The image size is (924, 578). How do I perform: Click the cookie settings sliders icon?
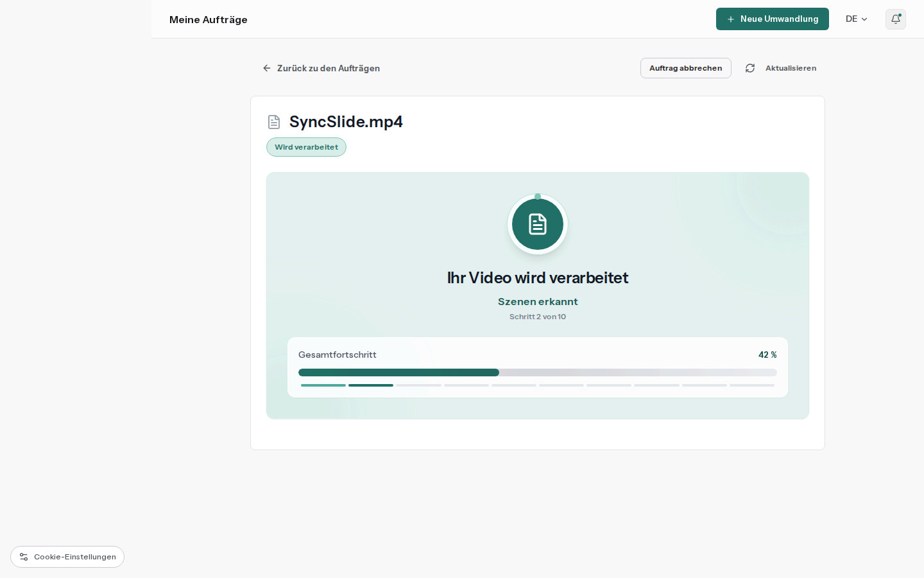tap(24, 557)
